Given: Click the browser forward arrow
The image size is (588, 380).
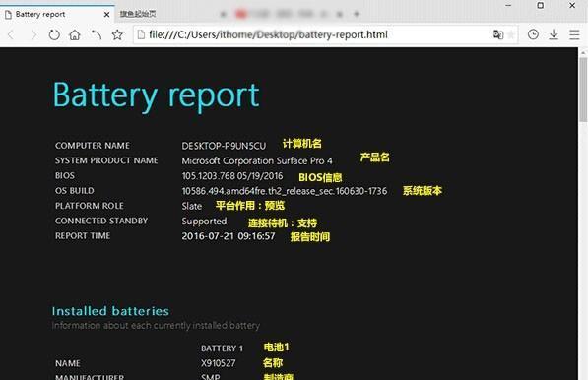Looking at the screenshot, I should [33, 34].
